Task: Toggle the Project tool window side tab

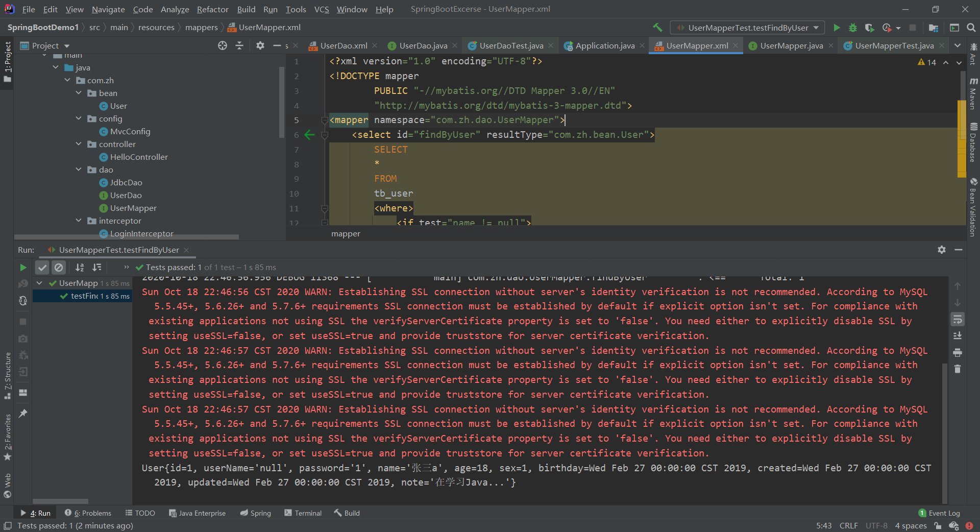Action: tap(7, 62)
